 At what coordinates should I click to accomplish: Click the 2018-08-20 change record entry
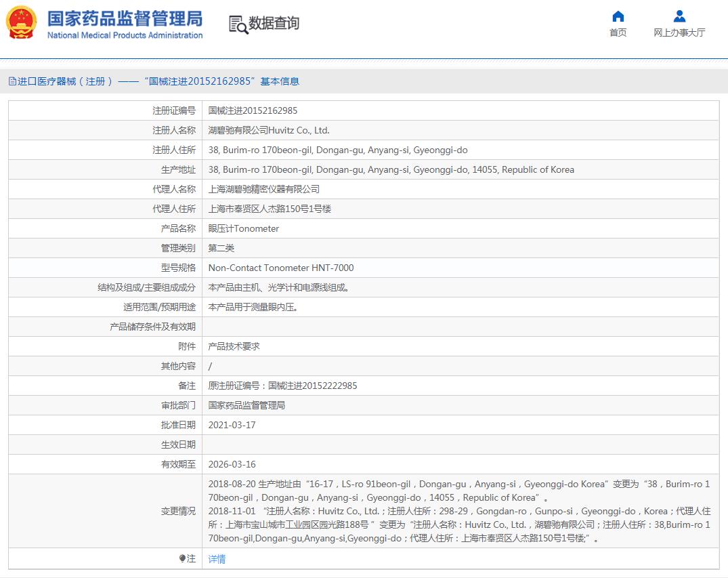point(458,491)
